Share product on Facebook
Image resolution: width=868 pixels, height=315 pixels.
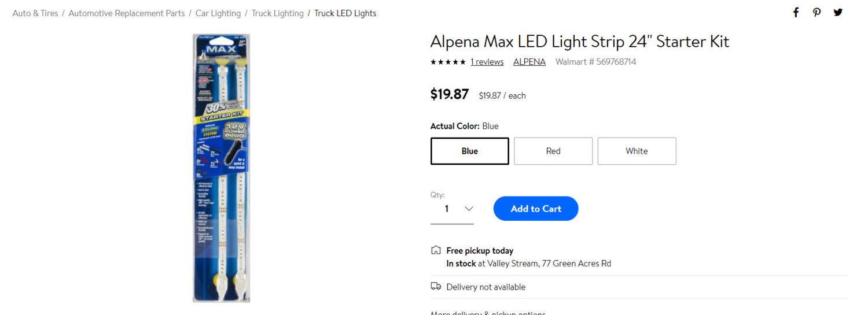(x=796, y=13)
